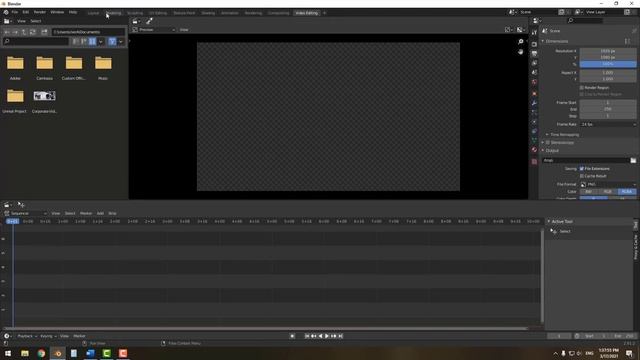Open the View Layer properties tab

534,63
